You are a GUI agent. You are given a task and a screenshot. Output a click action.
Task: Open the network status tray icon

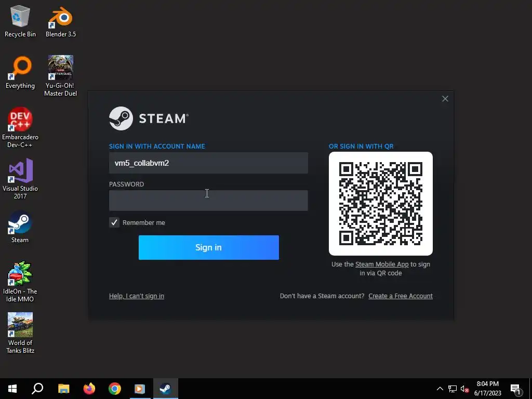(x=453, y=389)
